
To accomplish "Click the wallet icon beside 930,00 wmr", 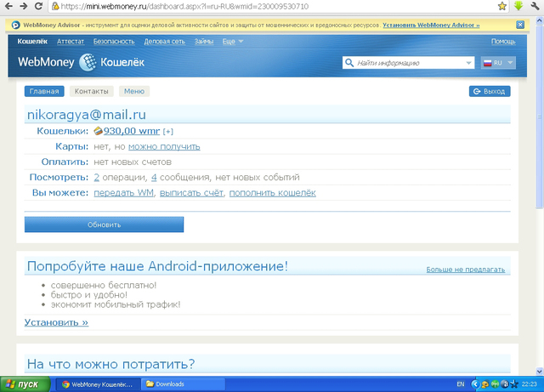I will point(99,131).
